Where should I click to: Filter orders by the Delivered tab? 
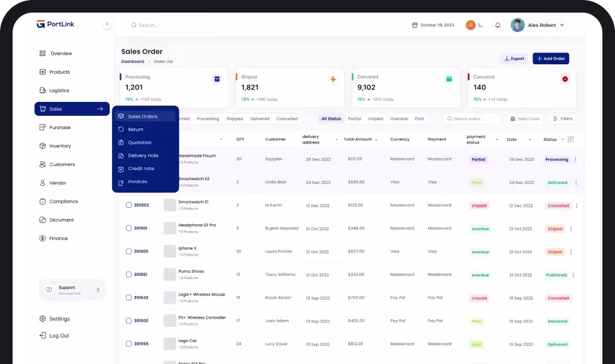(x=260, y=119)
